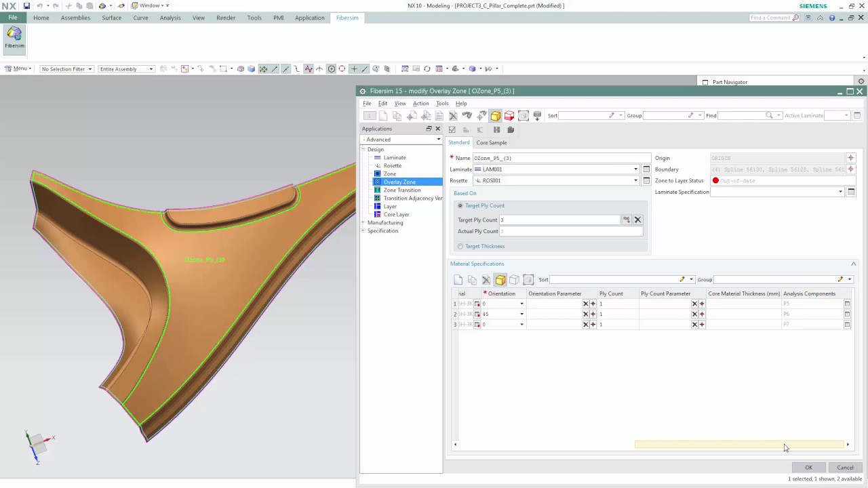Click the check mark apply icon
The image size is (868, 488).
[x=452, y=129]
